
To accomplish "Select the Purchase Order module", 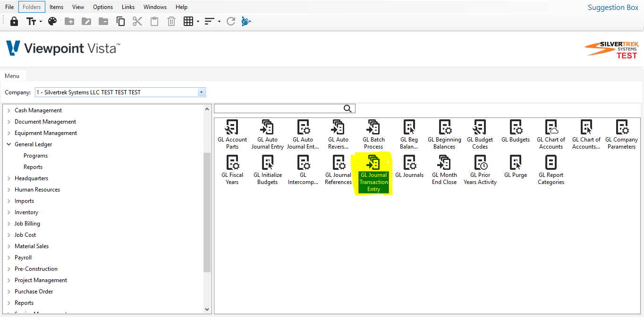I will click(x=34, y=292).
